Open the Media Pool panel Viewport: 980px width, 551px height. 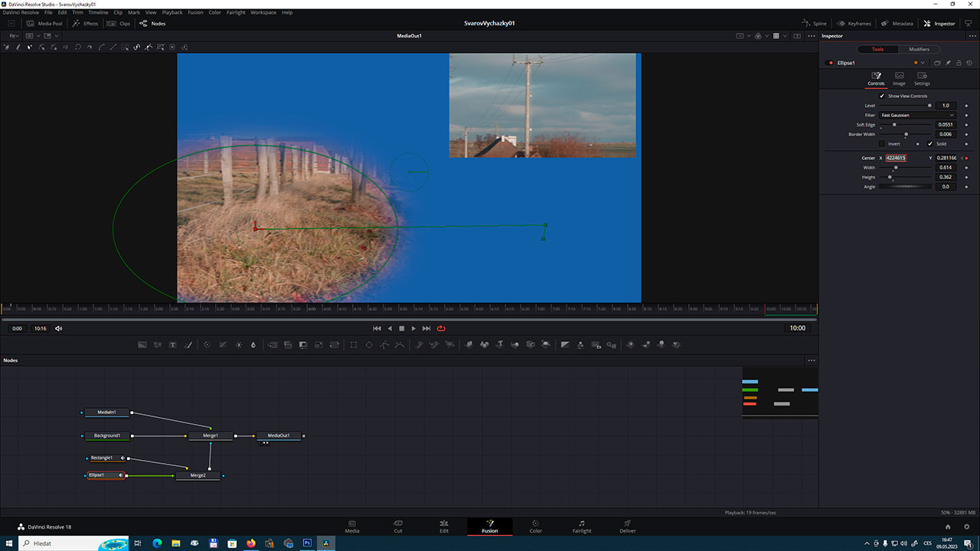pyautogui.click(x=44, y=24)
